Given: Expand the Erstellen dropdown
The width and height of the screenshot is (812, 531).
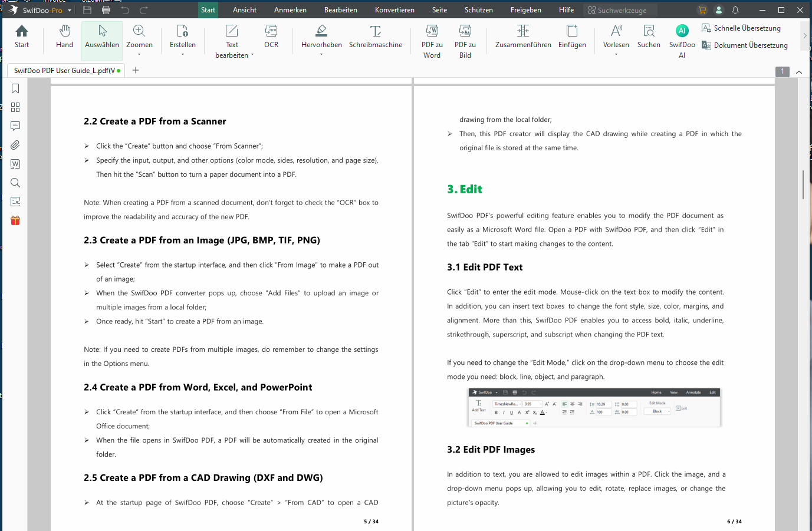Looking at the screenshot, I should pyautogui.click(x=183, y=55).
